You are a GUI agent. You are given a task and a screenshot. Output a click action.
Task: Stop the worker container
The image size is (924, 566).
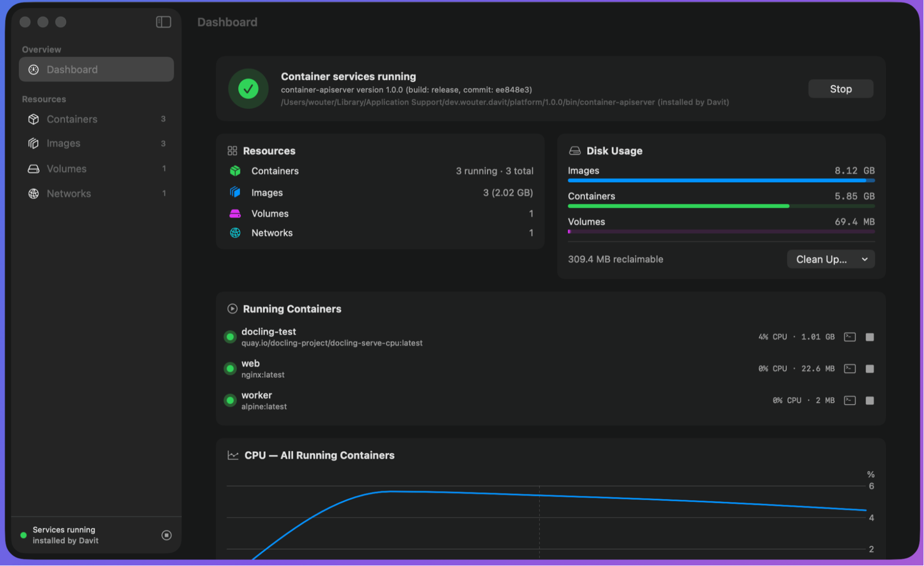click(869, 400)
